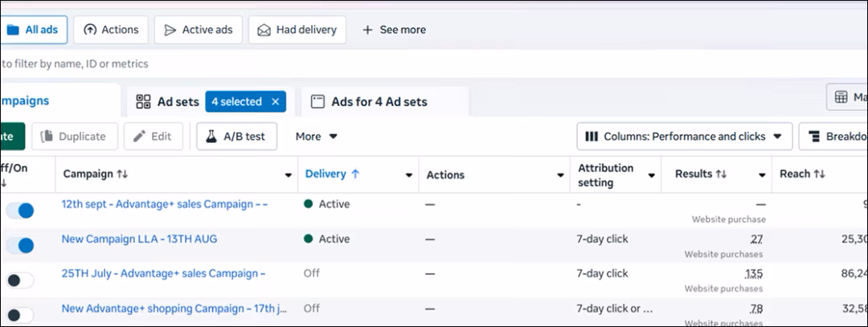Viewport: 868px width, 327px height.
Task: Focus the filter by name search field
Action: point(434,64)
